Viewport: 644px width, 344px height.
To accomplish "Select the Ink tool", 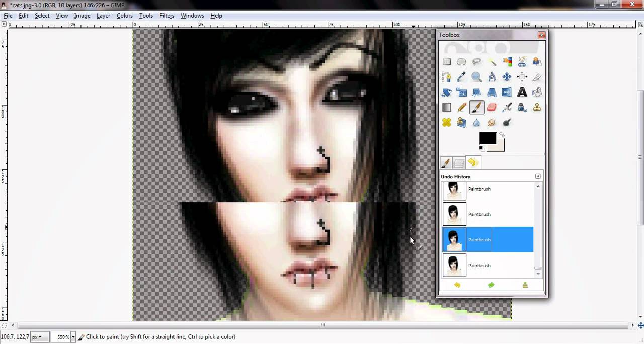I will point(522,107).
